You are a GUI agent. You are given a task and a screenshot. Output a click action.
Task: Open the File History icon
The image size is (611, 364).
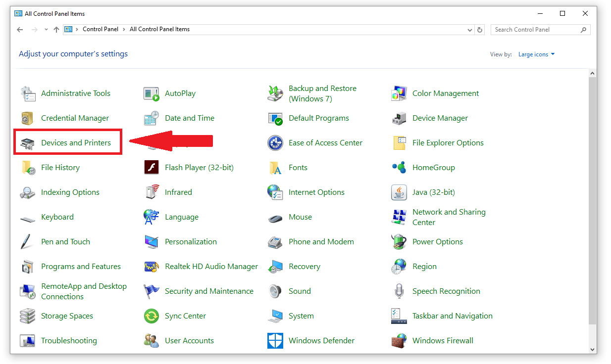coord(28,168)
